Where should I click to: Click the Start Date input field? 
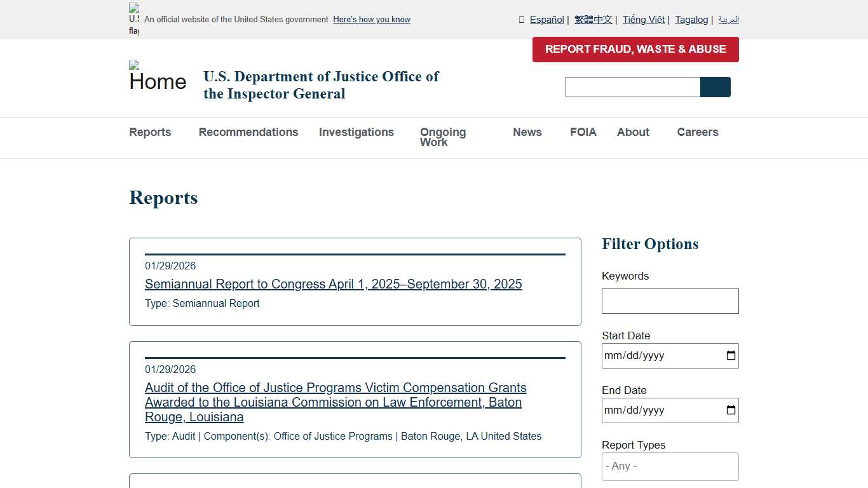(x=661, y=356)
